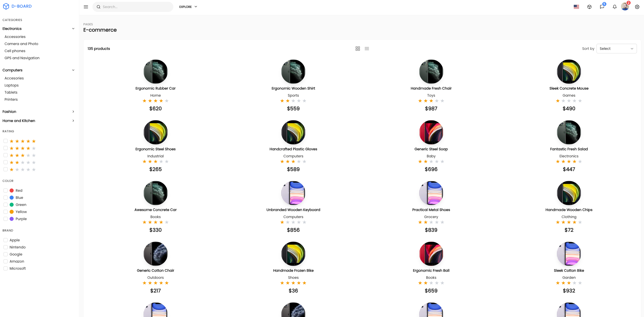Open the user avatar menu
This screenshot has height=317, width=644.
tap(625, 7)
